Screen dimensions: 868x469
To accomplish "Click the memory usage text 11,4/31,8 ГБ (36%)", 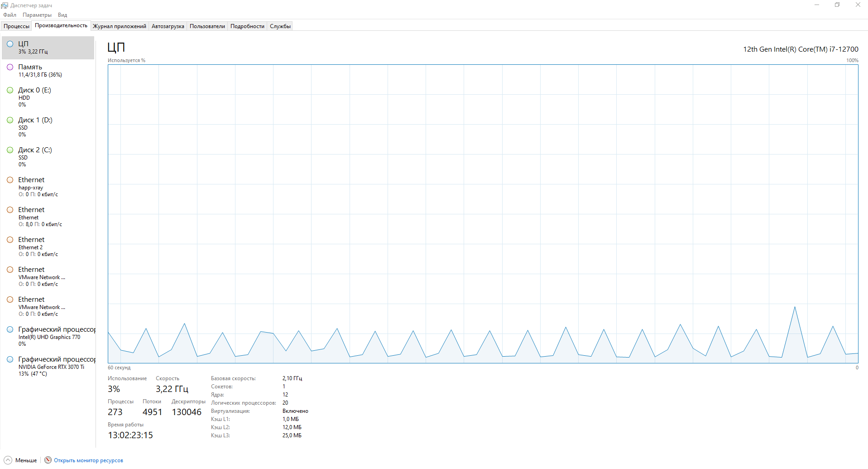I will (x=40, y=75).
